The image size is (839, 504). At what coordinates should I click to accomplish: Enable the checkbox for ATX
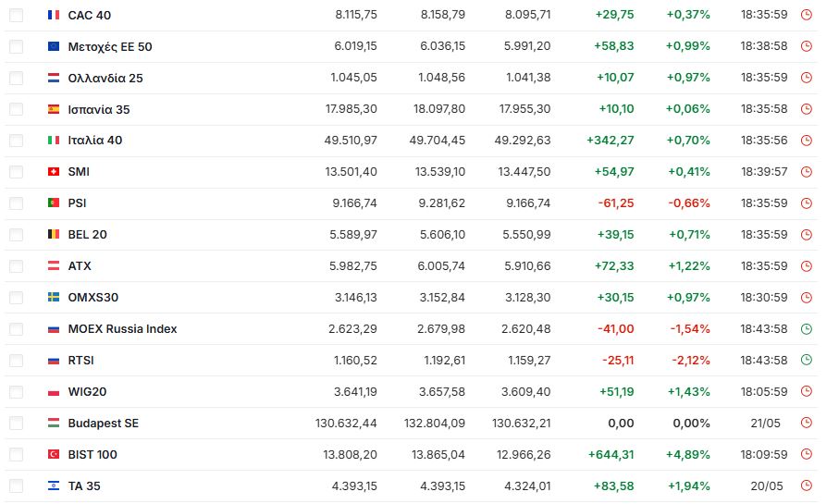point(16,266)
